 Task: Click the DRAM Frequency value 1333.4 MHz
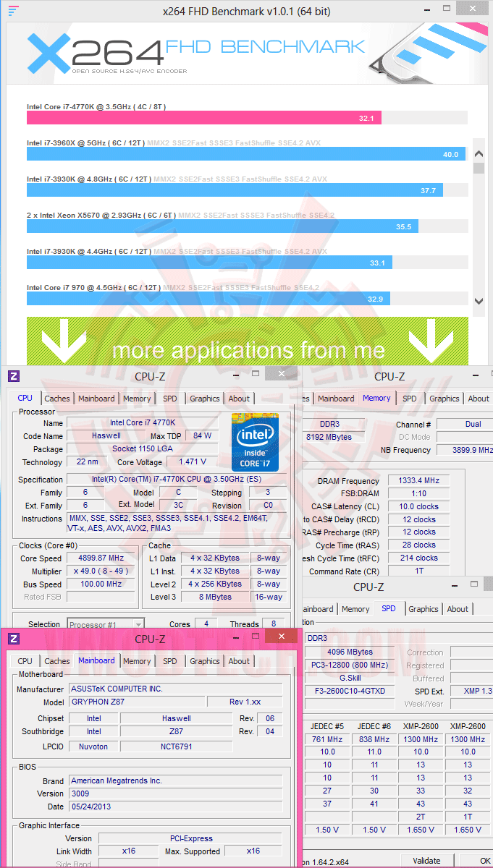point(419,481)
